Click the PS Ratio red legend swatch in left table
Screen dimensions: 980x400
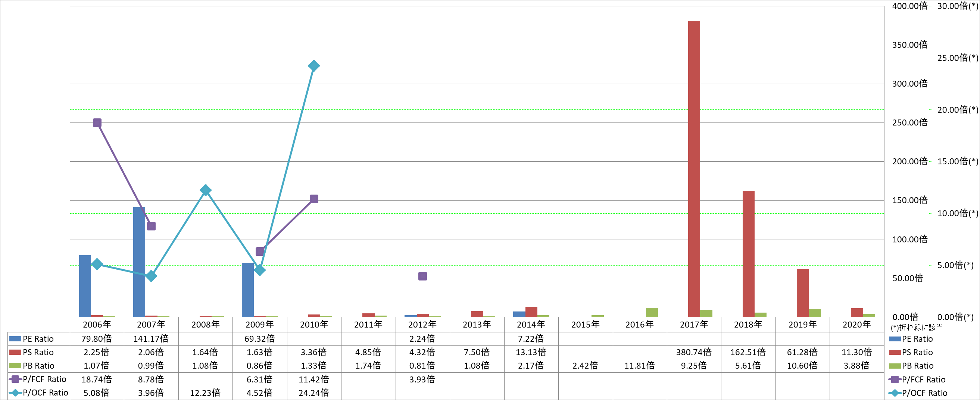(x=15, y=353)
